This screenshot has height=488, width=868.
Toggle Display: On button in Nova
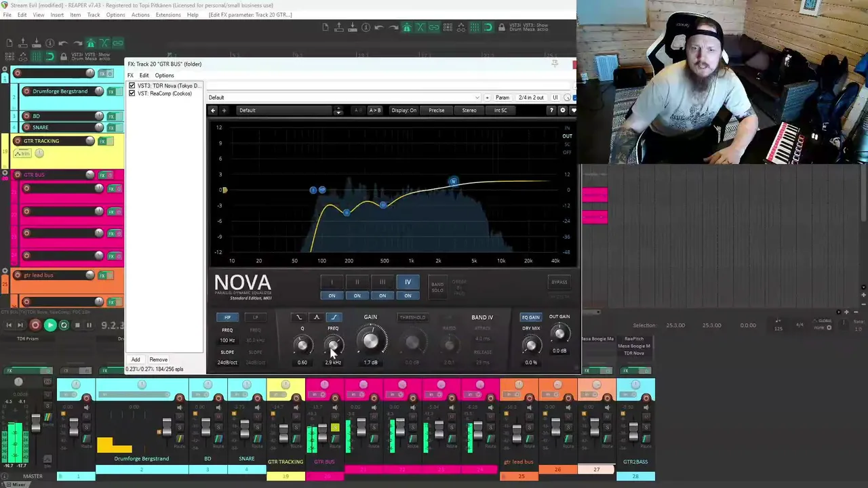(403, 110)
